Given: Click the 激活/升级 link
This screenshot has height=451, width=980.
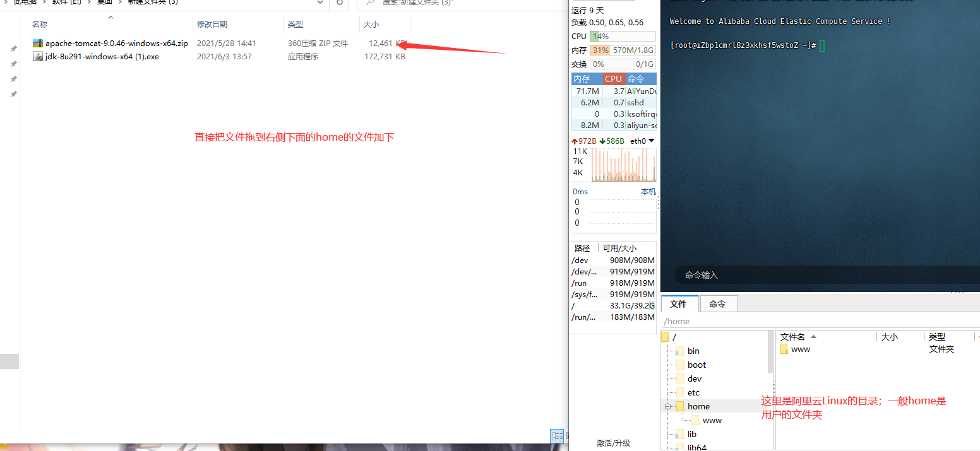Looking at the screenshot, I should point(613,443).
